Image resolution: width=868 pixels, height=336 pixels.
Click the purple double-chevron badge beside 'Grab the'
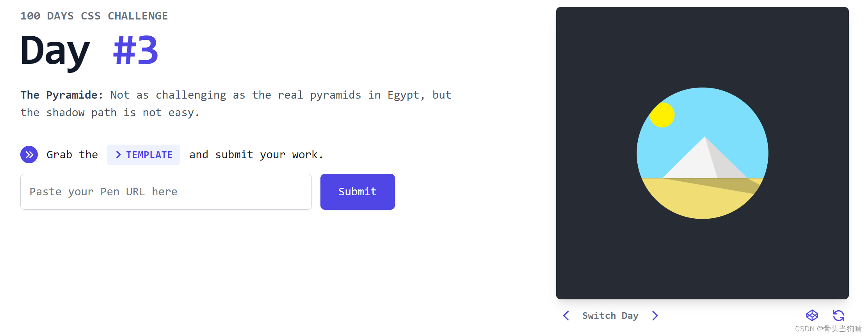point(29,154)
